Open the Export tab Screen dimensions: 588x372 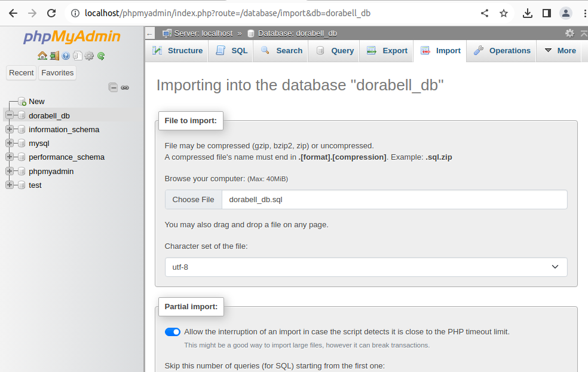click(387, 51)
